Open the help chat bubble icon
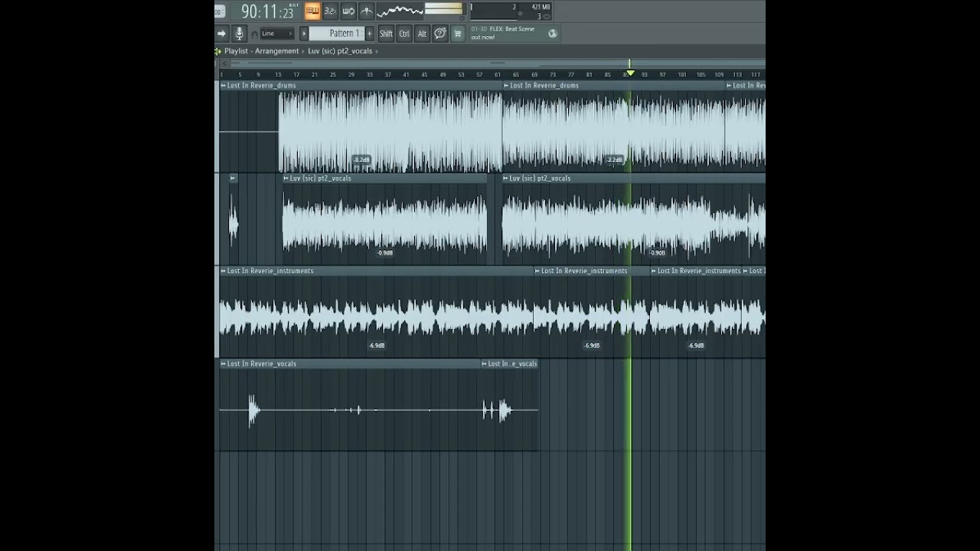 [x=440, y=33]
